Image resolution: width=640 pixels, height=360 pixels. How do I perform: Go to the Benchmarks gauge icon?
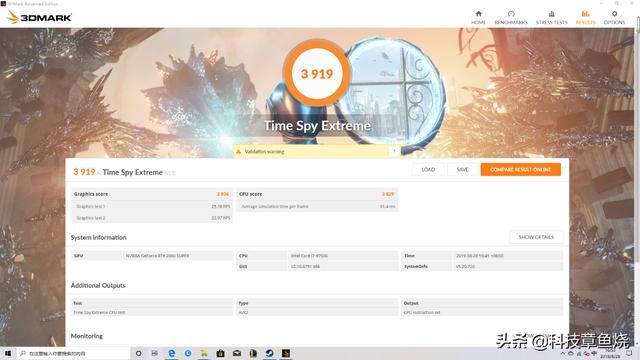click(x=511, y=17)
